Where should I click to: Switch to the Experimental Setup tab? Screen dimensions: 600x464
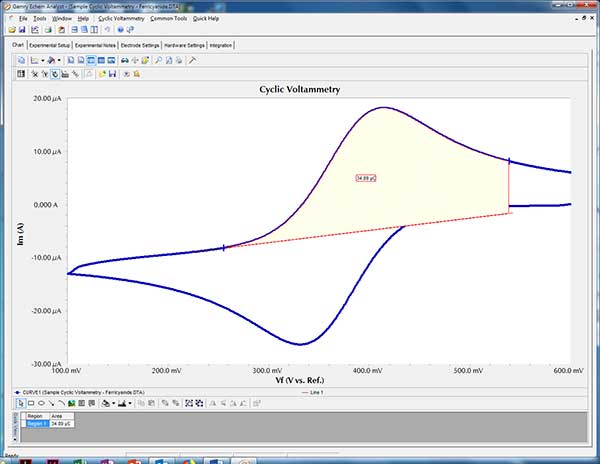[49, 45]
